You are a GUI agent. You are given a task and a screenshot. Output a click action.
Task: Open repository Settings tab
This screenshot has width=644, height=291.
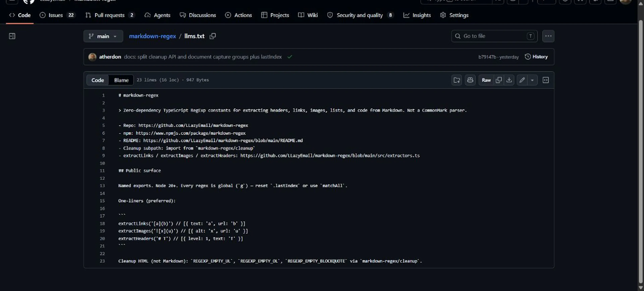pyautogui.click(x=454, y=15)
